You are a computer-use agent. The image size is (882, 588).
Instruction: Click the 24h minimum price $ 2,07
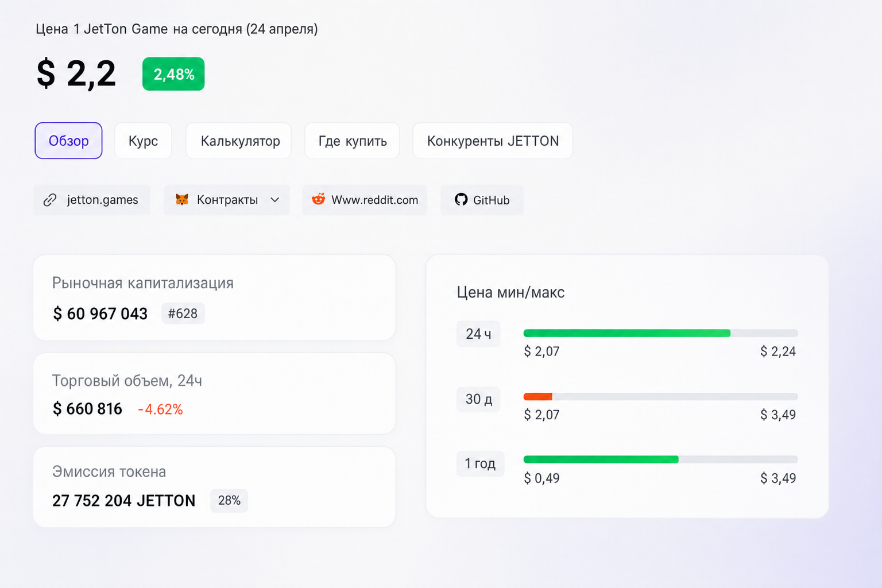(541, 351)
